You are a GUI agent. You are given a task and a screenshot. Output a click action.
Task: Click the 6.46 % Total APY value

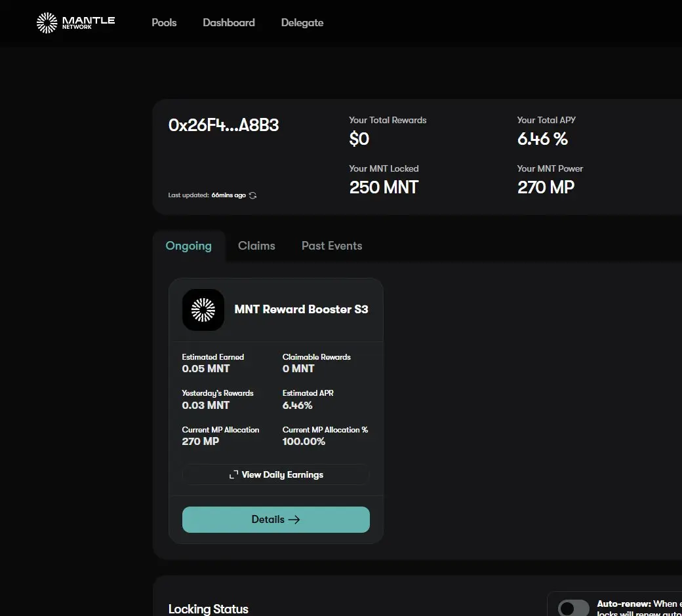click(542, 139)
